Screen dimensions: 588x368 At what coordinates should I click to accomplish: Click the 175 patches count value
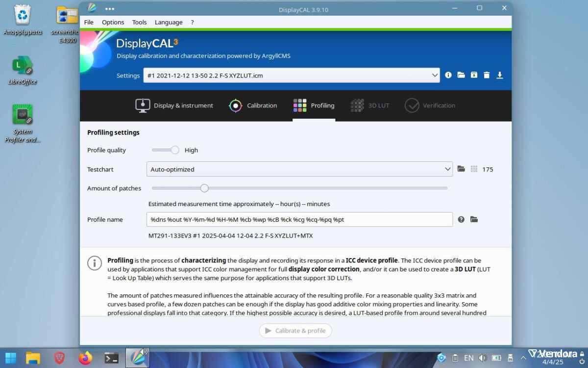click(488, 169)
